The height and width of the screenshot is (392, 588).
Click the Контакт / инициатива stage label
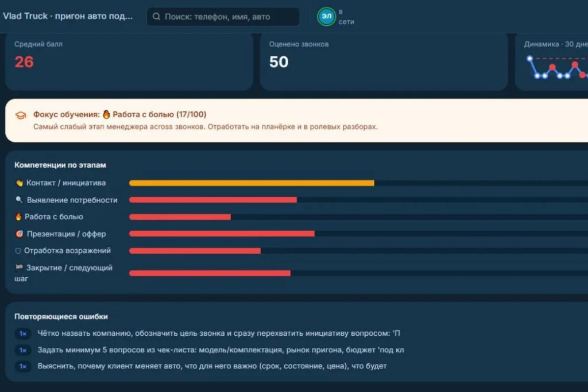[x=66, y=183]
